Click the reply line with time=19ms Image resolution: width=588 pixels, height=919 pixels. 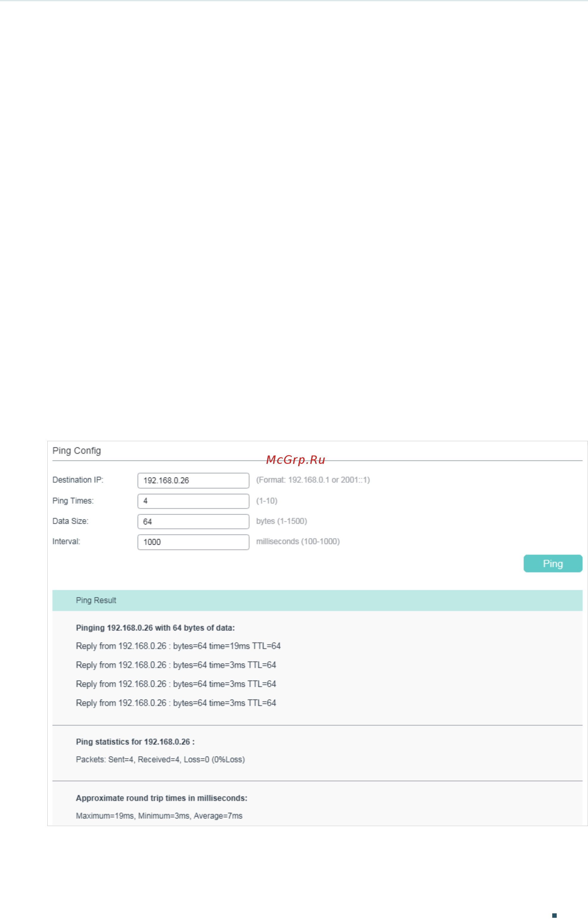pyautogui.click(x=178, y=646)
